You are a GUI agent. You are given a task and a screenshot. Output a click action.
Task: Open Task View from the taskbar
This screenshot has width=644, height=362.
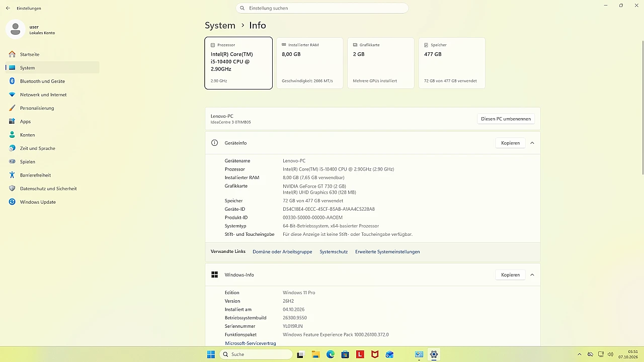point(300,354)
